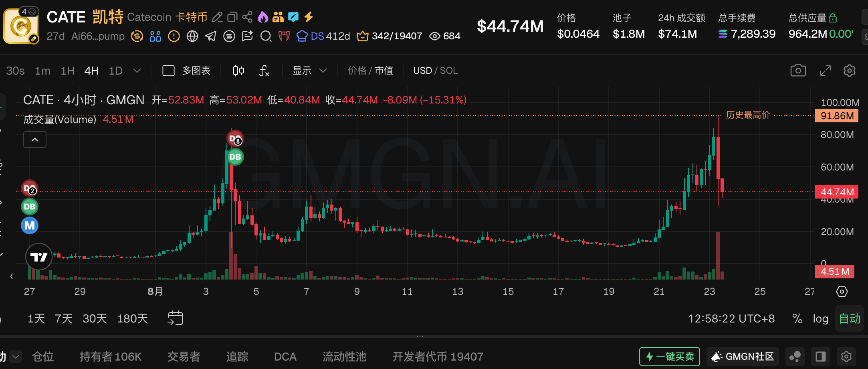Switch to the 交易者 traders tab

(x=184, y=357)
